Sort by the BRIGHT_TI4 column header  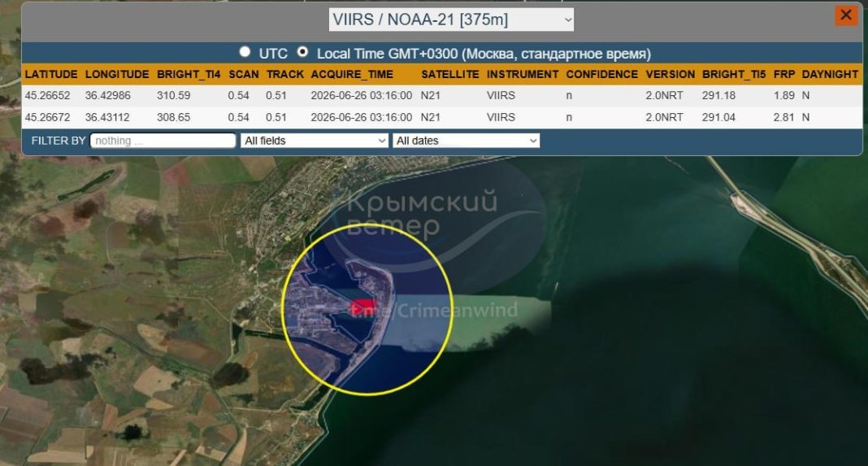point(189,74)
